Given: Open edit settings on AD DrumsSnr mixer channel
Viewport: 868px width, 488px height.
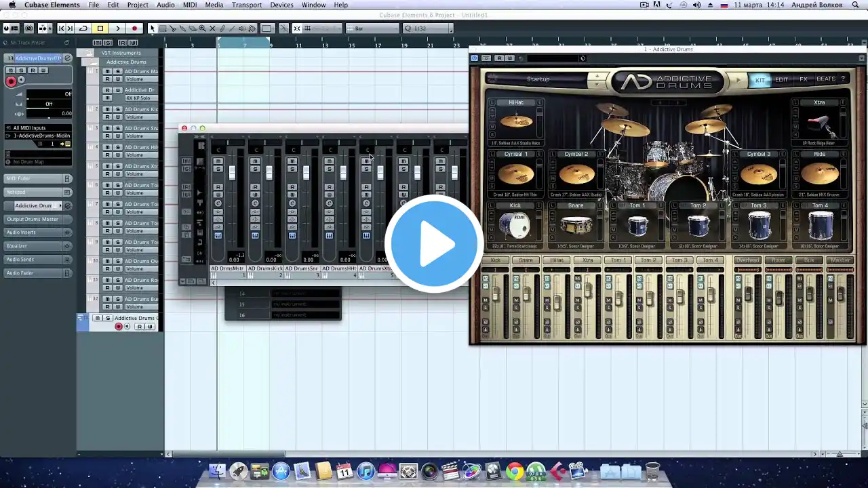Looking at the screenshot, I should pos(292,203).
